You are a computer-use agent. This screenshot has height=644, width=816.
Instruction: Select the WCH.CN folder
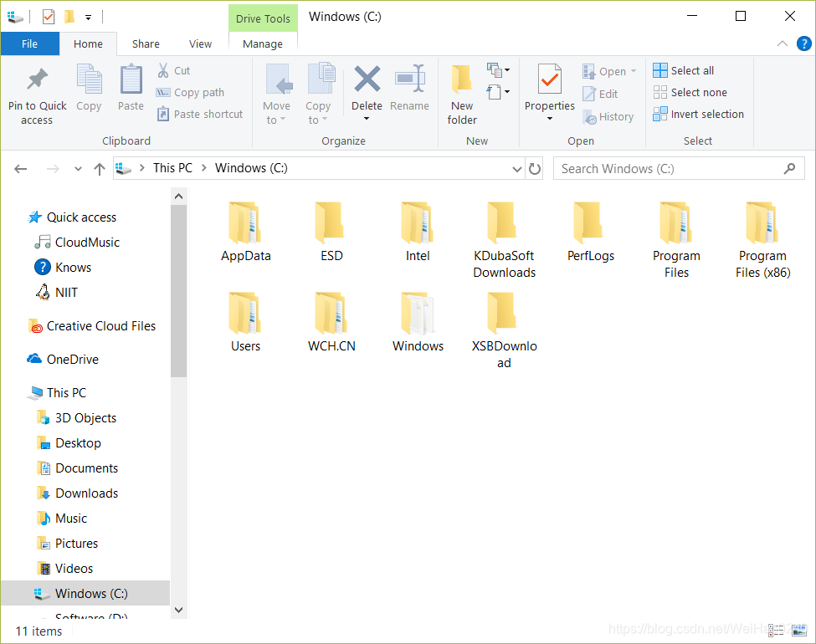coord(331,322)
